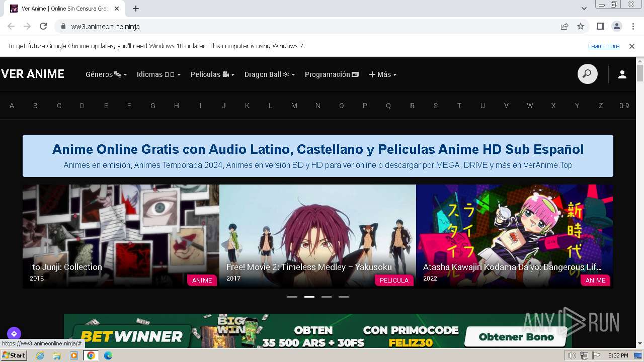Toggle the Chrome side panel icon
Image resolution: width=644 pixels, height=362 pixels.
(601, 26)
